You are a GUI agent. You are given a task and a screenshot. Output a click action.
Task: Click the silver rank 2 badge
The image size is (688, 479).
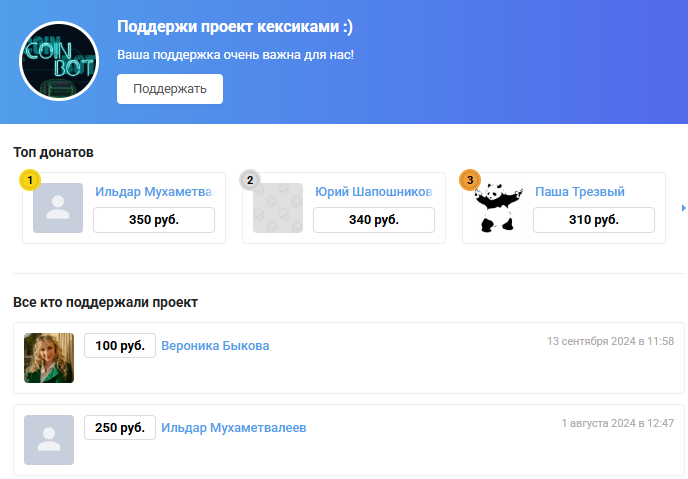pos(250,180)
